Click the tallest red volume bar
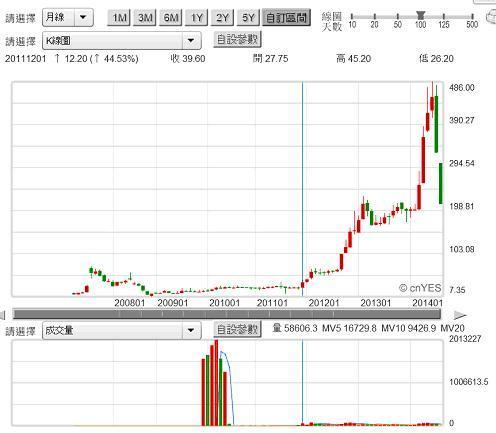This screenshot has height=433, width=496. click(216, 383)
